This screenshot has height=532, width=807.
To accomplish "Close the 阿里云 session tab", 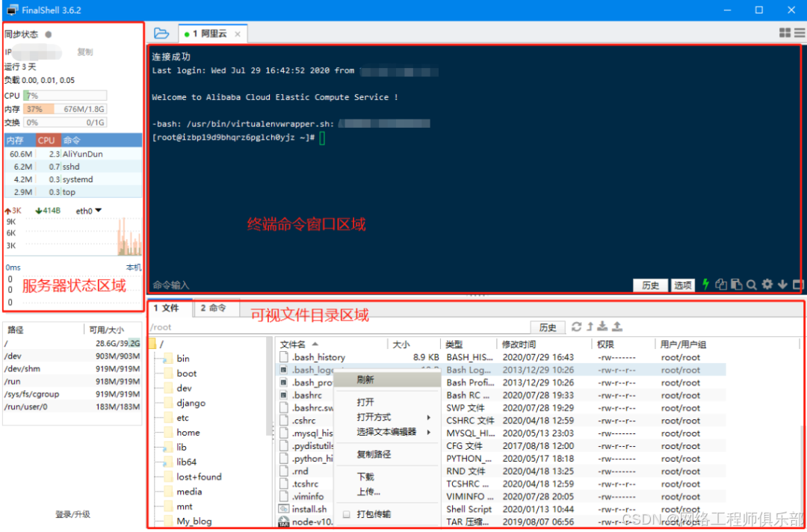I will [x=238, y=34].
